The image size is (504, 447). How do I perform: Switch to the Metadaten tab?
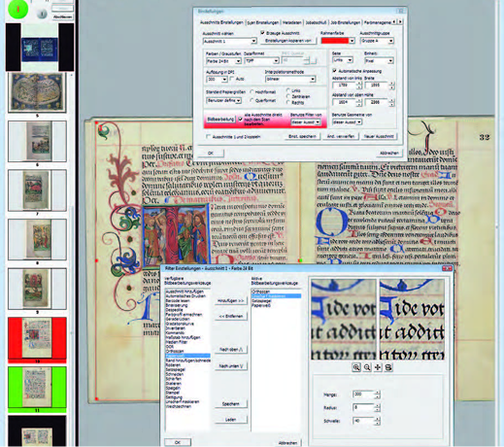pos(291,22)
